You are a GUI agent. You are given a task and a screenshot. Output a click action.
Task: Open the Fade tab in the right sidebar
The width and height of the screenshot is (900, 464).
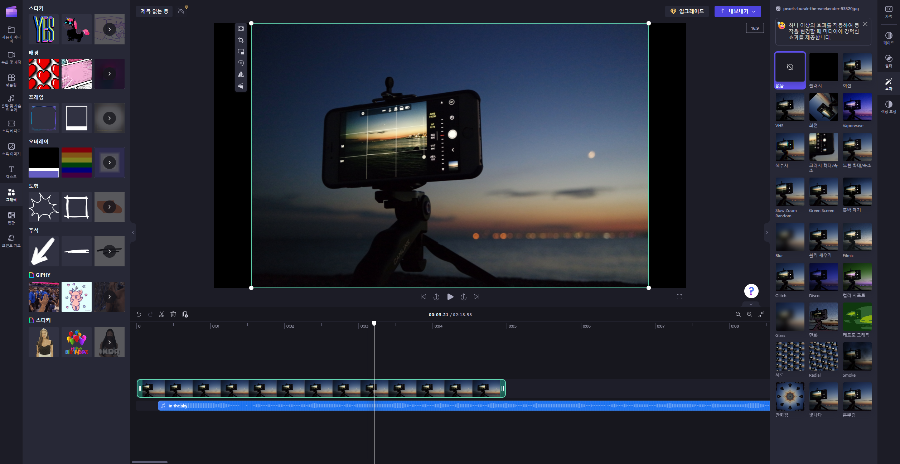[889, 38]
